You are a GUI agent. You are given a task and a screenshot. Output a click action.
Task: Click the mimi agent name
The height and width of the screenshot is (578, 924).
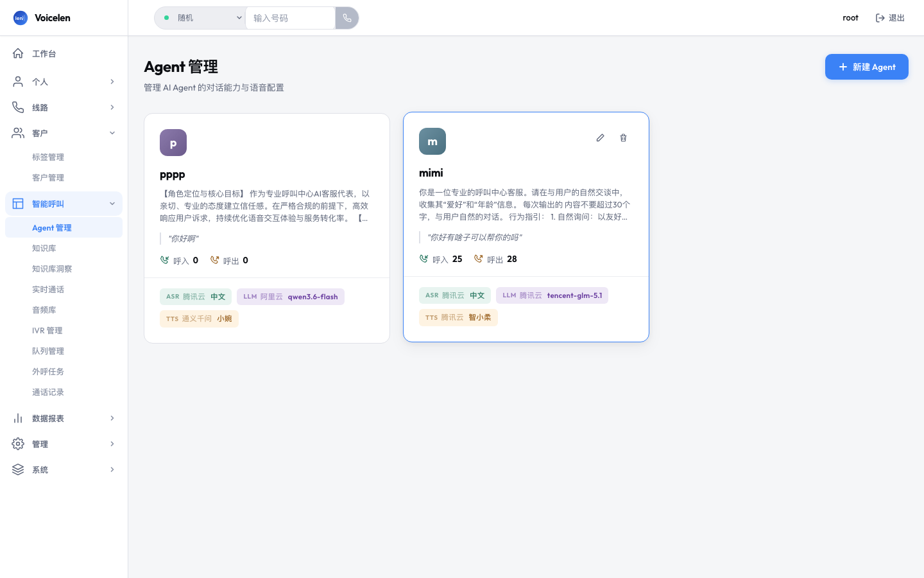tap(431, 173)
